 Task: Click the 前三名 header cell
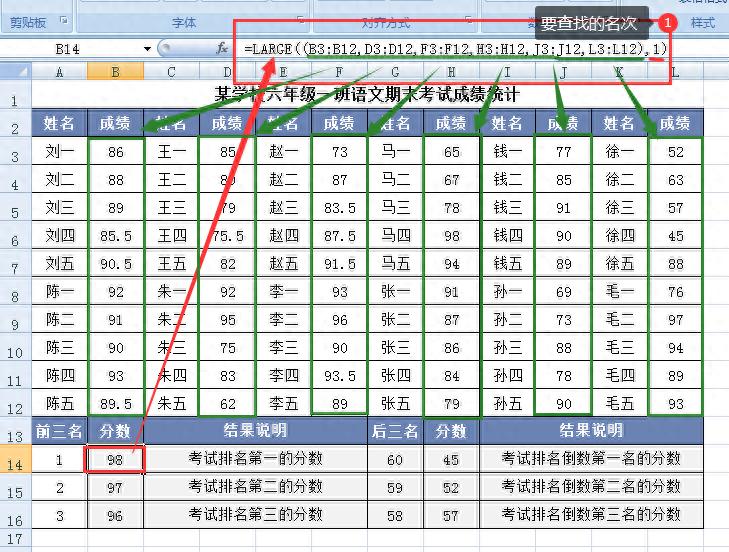(x=59, y=432)
